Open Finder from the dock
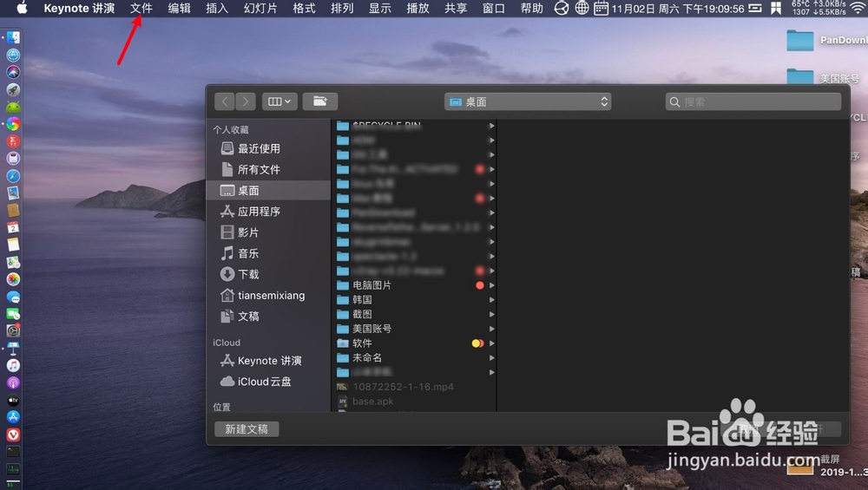 (13, 37)
